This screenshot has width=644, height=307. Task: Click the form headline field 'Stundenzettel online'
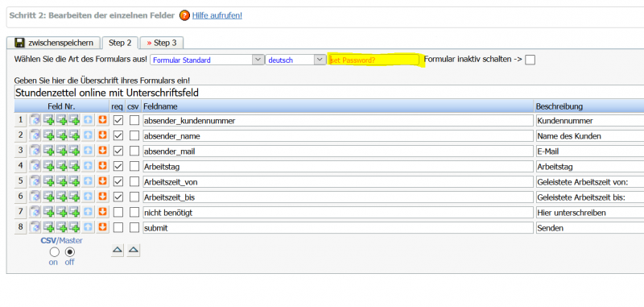[x=328, y=93]
